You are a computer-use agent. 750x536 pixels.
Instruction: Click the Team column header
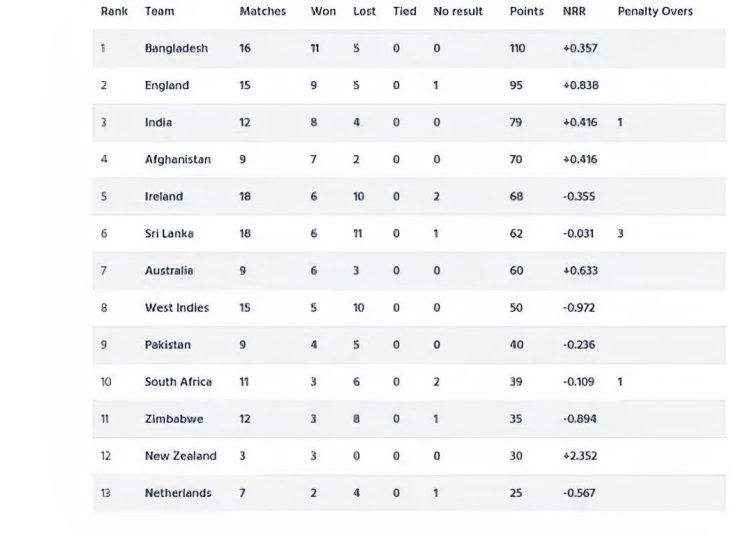[x=159, y=11]
